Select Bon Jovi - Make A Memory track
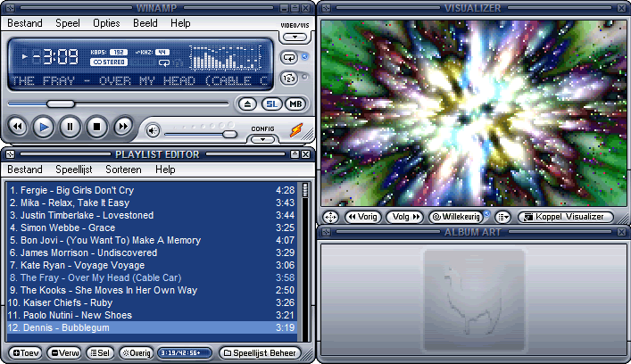This screenshot has height=364, width=631. [152, 240]
